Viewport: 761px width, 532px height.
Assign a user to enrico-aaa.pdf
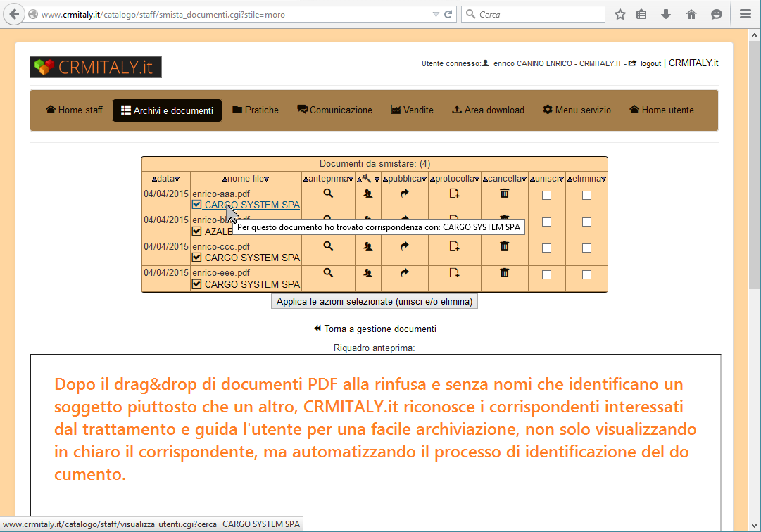click(368, 194)
